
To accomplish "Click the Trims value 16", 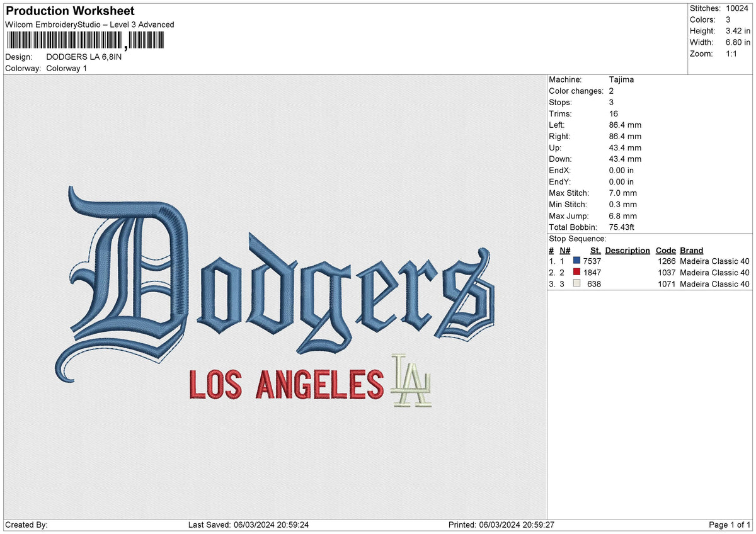I will click(x=614, y=113).
